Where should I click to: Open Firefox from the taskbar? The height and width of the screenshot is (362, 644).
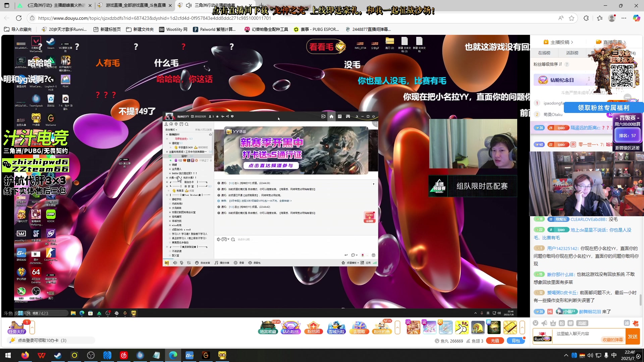25,355
